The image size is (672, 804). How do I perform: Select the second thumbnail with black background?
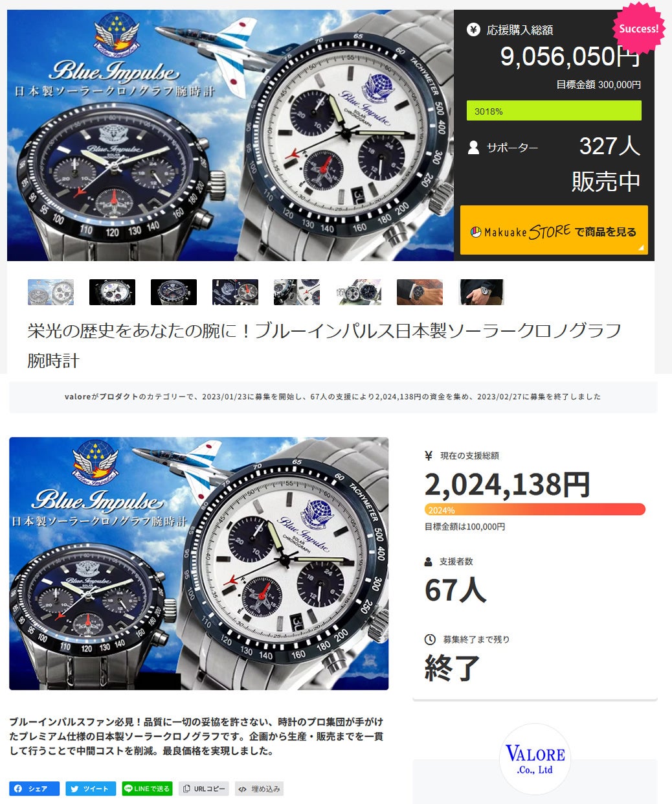[112, 292]
